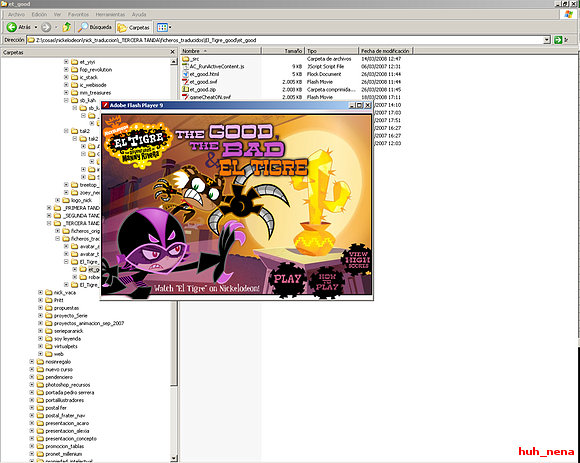Sort files by Nombre column header
The image size is (580, 463).
(x=220, y=51)
